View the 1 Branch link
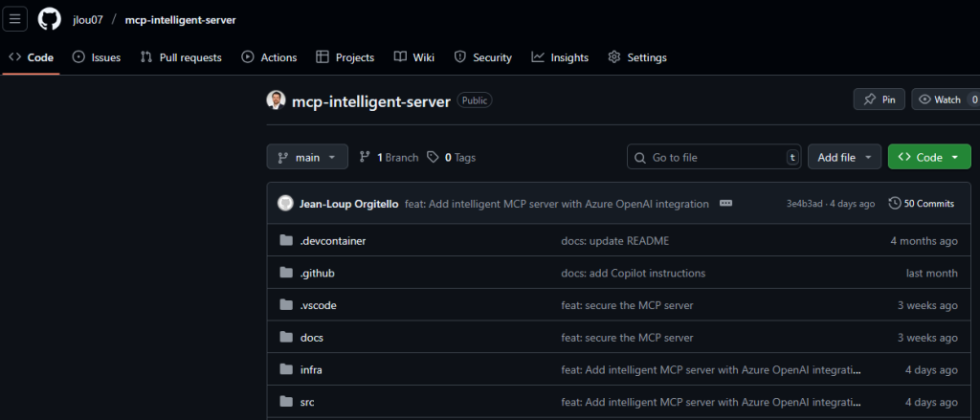980x420 pixels. coord(389,158)
